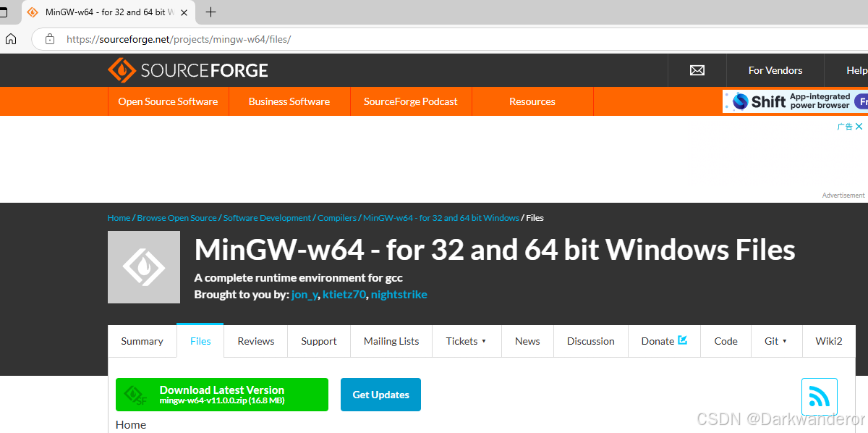868x433 pixels.
Task: Click Browse Open Source breadcrumb
Action: [x=176, y=218]
